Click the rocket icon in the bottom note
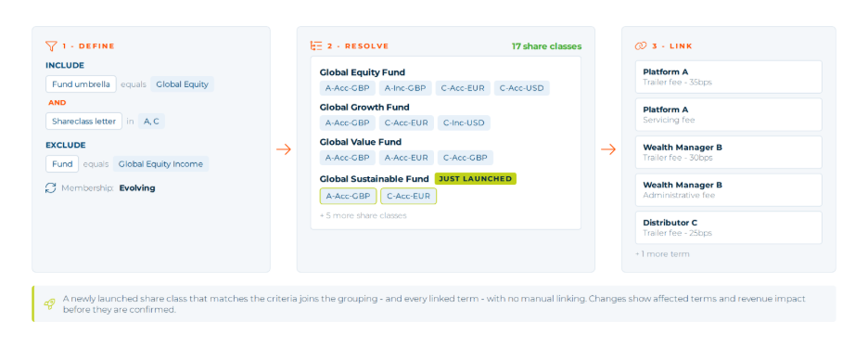 pyautogui.click(x=50, y=303)
